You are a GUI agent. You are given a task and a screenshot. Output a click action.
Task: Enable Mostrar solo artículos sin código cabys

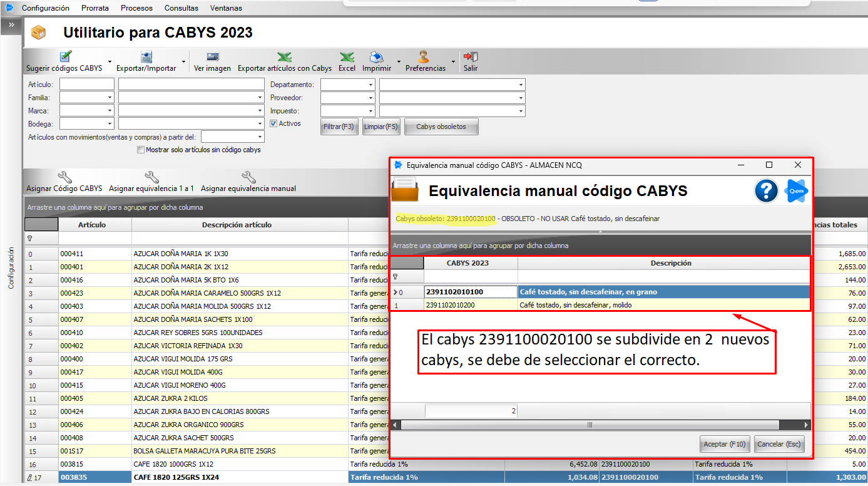(x=140, y=150)
